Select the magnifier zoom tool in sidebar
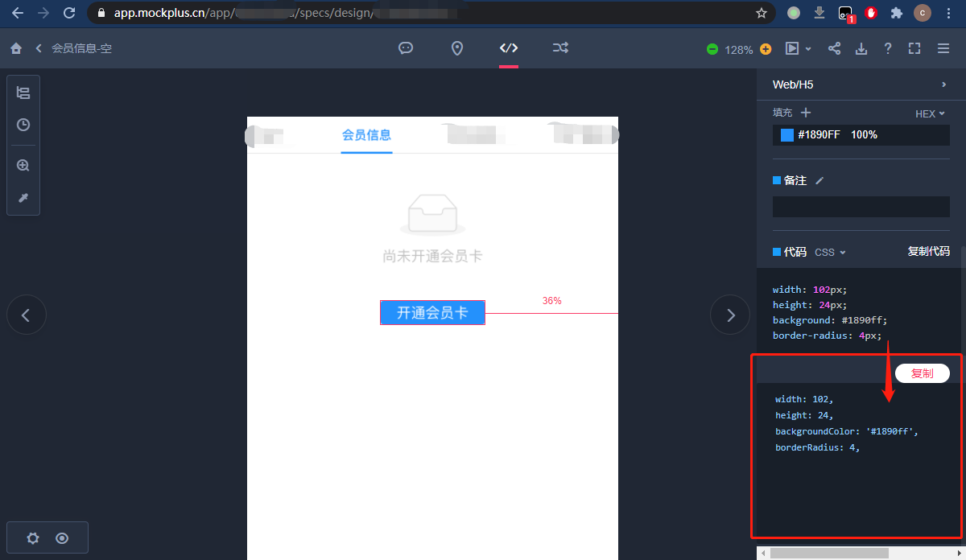966x560 pixels. [x=23, y=166]
